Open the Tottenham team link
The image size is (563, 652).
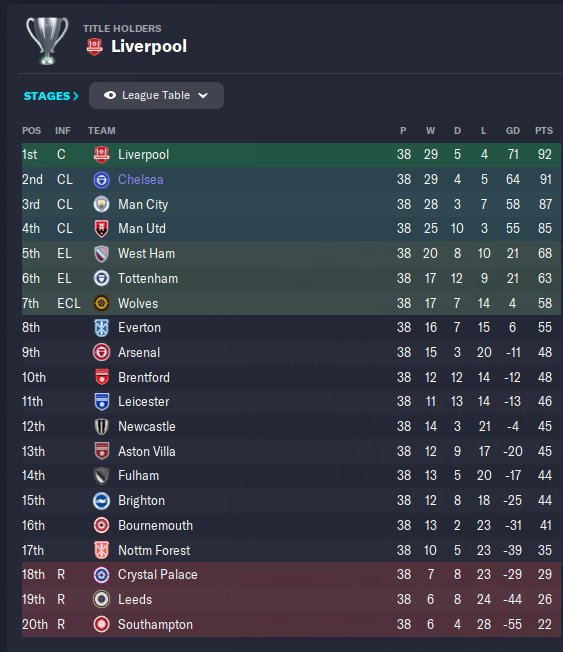148,279
